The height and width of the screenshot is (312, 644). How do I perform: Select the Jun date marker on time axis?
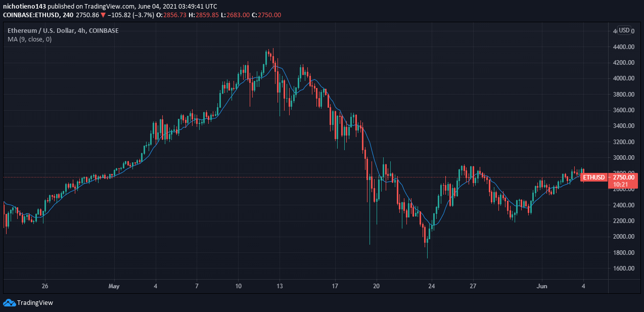[x=541, y=286]
